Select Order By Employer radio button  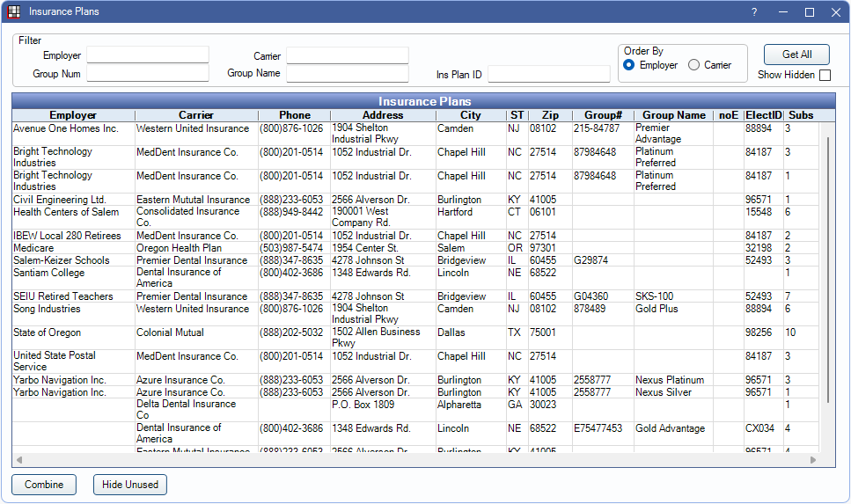tap(629, 65)
